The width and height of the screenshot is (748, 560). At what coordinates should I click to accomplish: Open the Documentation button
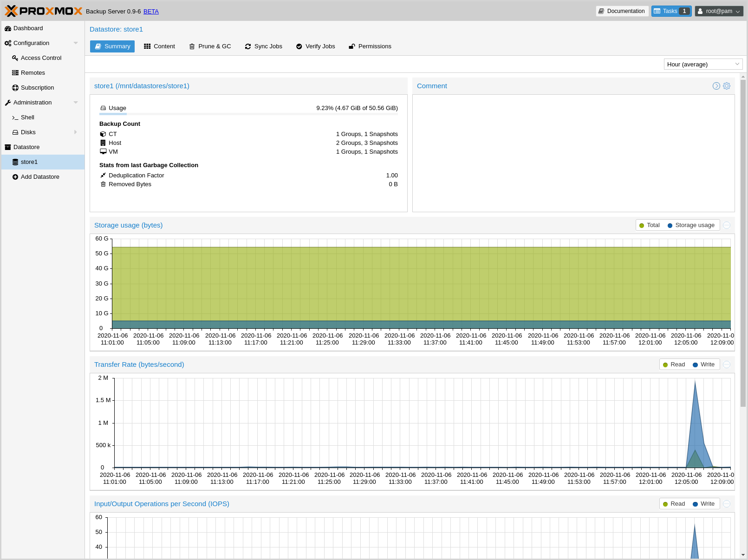pyautogui.click(x=622, y=11)
